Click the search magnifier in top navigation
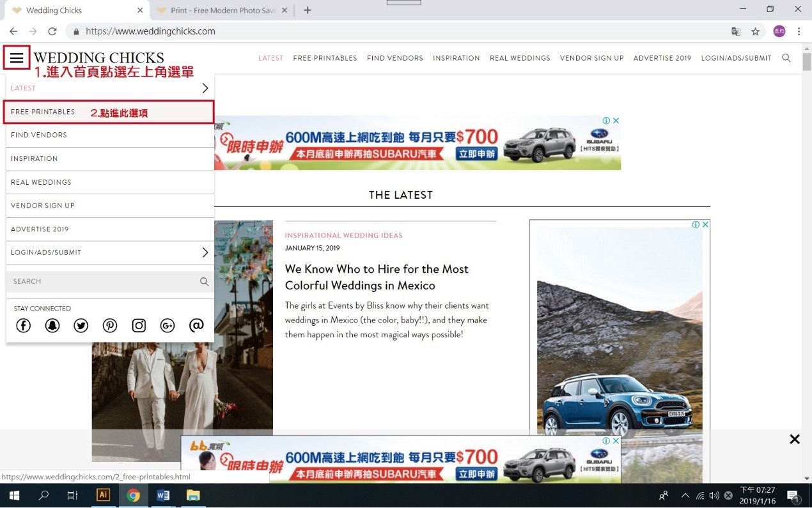Image resolution: width=812 pixels, height=508 pixels. click(786, 58)
